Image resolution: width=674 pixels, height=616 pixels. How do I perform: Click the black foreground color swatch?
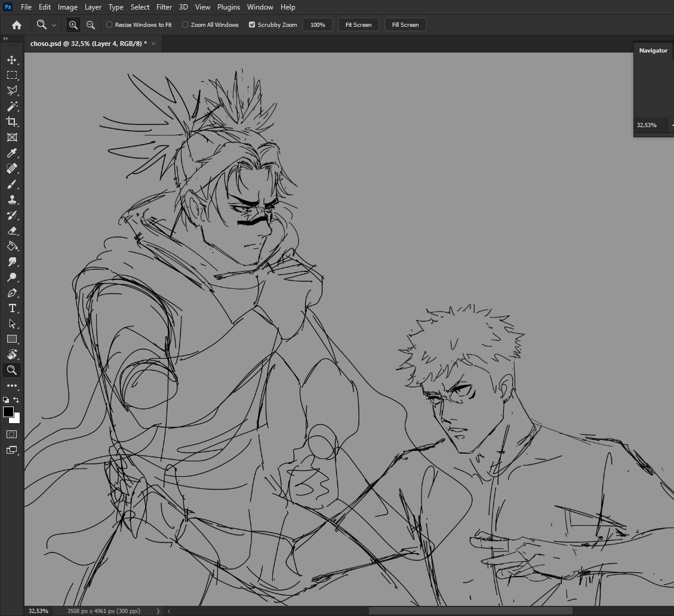(7, 411)
